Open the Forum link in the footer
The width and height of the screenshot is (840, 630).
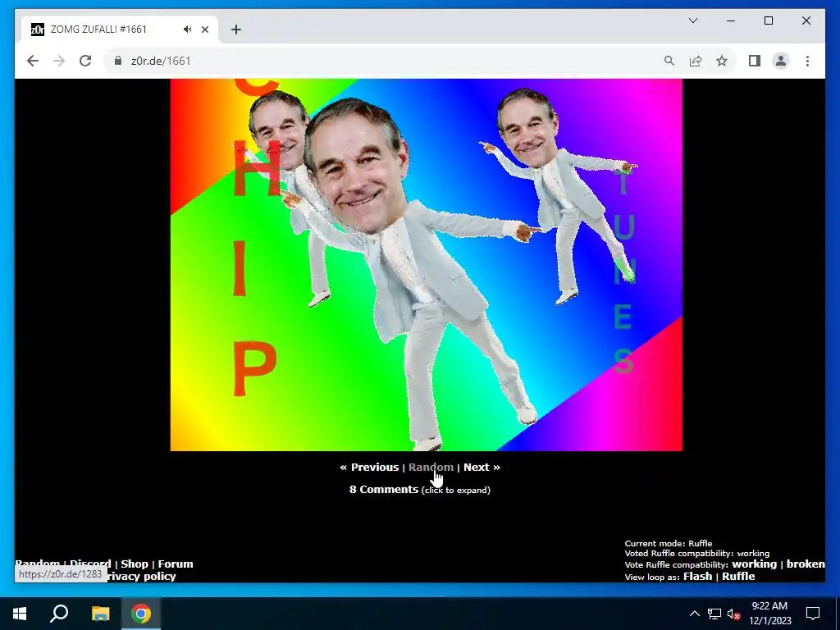[x=176, y=564]
